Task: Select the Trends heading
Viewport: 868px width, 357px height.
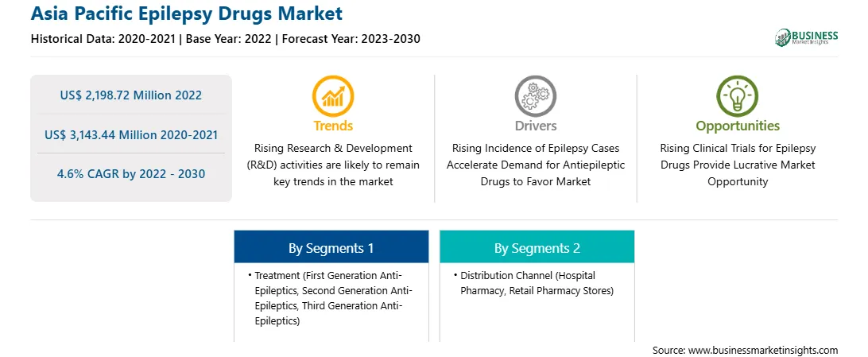Action: click(333, 126)
